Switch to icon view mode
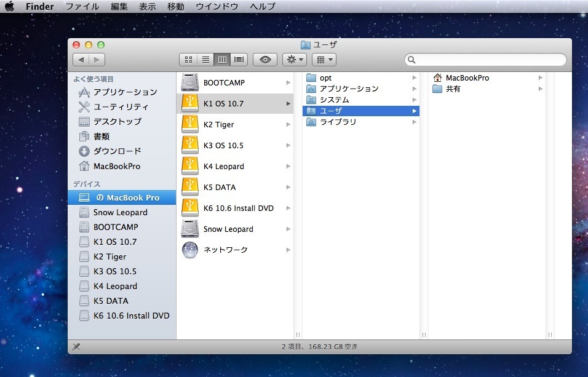The width and height of the screenshot is (588, 377). [188, 60]
